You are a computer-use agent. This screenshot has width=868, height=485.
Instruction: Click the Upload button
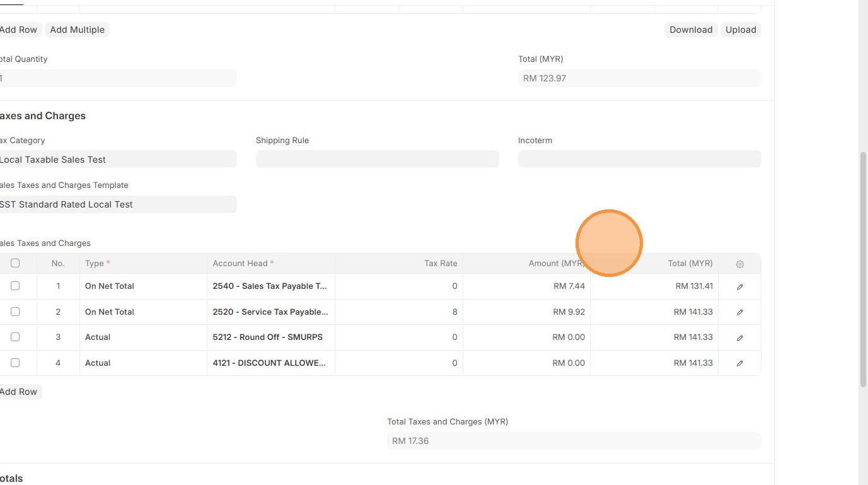click(x=741, y=30)
